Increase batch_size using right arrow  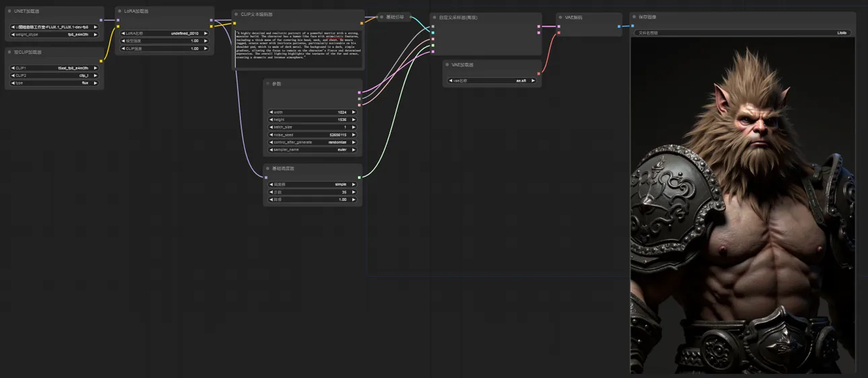[x=354, y=127]
